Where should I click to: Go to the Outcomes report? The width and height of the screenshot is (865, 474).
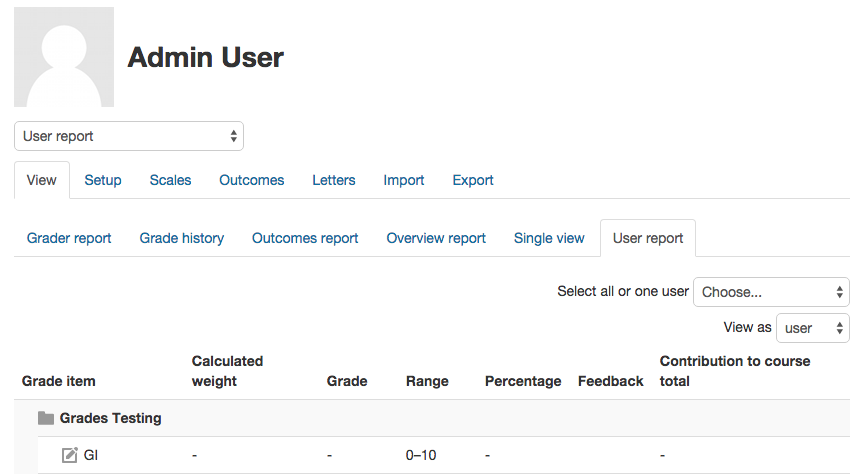tap(305, 238)
